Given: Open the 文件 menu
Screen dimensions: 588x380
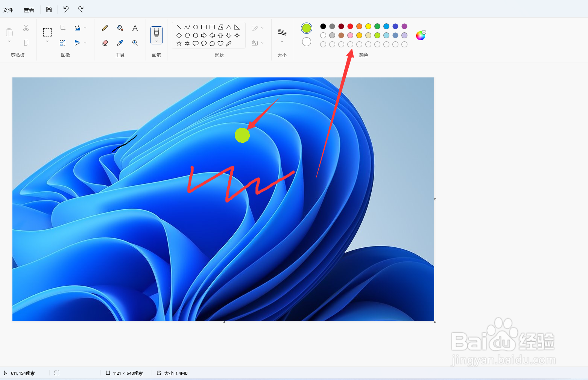Looking at the screenshot, I should coord(8,10).
